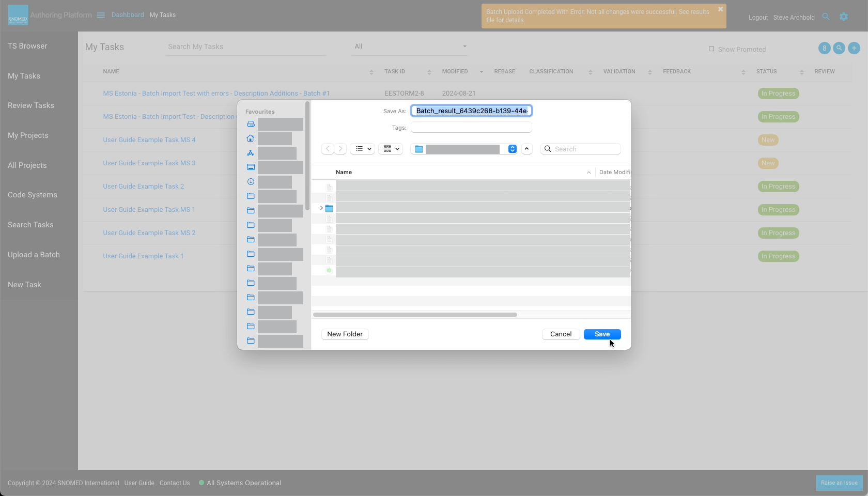Sort by the TASK ID column arrows
This screenshot has width=868, height=496.
point(429,72)
